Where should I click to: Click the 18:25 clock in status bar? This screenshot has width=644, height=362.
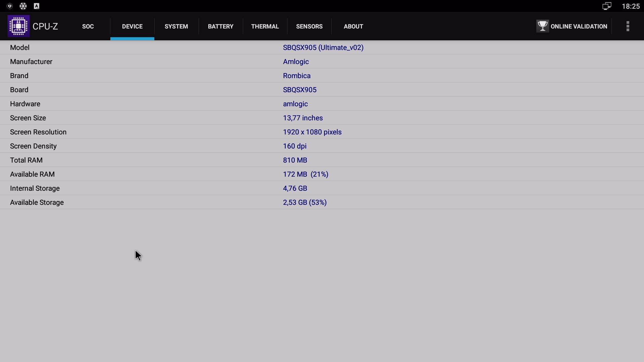[631, 6]
